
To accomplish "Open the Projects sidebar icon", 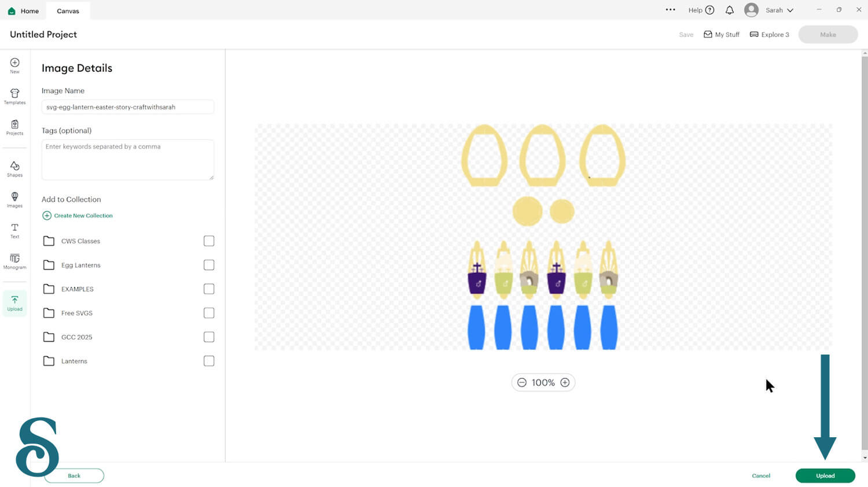I will pos(15,127).
